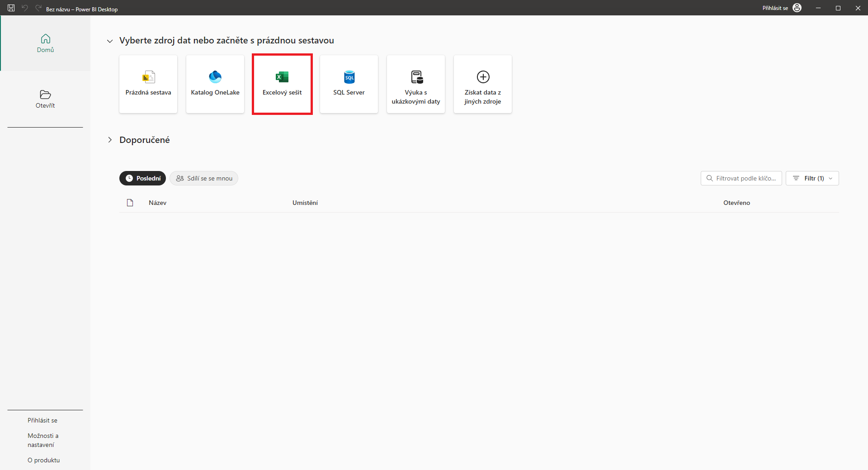Open the Otevřít sidebar item
Image resolution: width=868 pixels, height=470 pixels.
tap(45, 99)
